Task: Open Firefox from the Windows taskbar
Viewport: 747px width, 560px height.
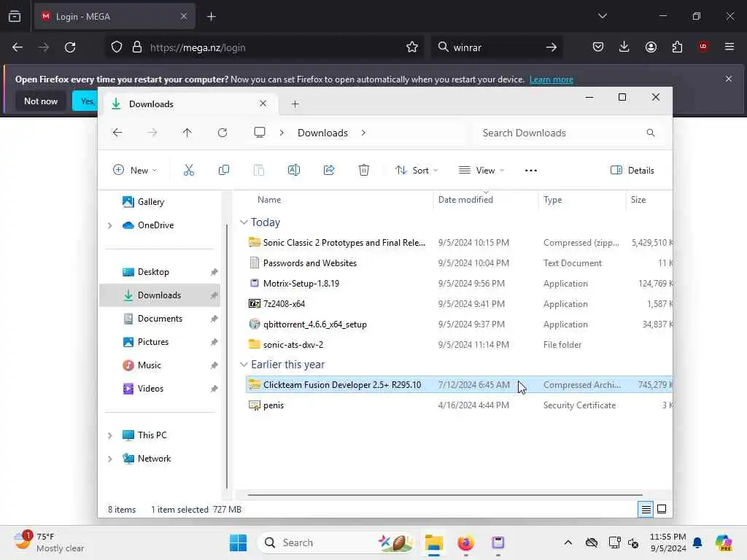Action: (465, 542)
